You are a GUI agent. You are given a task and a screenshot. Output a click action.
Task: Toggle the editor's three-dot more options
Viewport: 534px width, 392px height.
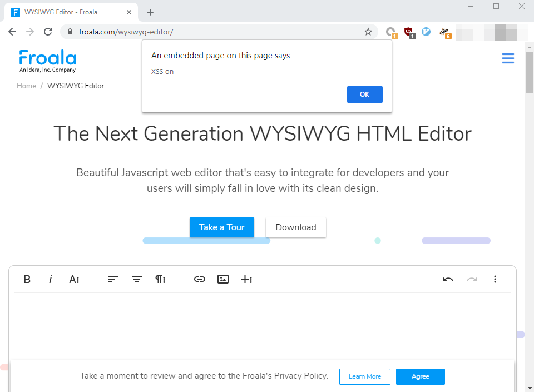pos(495,279)
